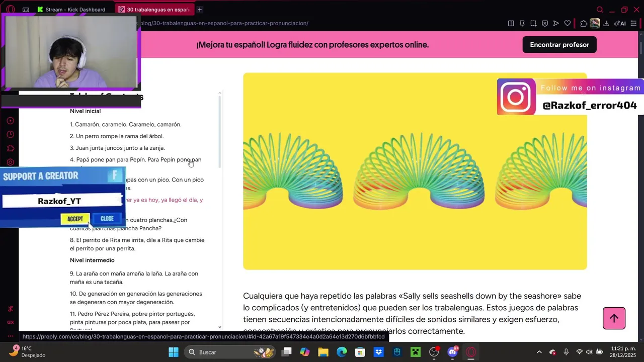Open Dropbox from taskbar
Screen dimensions: 644x362
(x=378, y=352)
